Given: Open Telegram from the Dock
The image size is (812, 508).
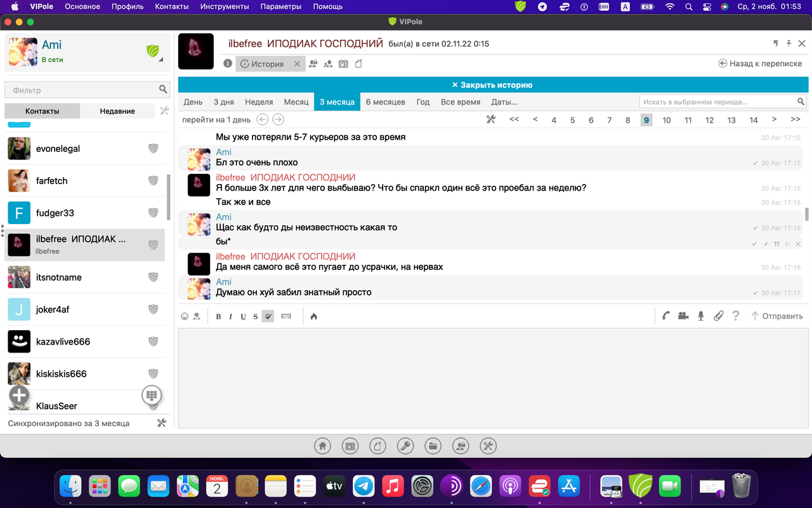Looking at the screenshot, I should [x=363, y=486].
